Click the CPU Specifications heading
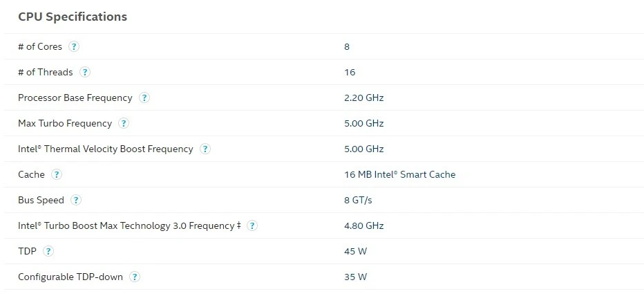Screen dimensions: 644x296 tap(73, 17)
